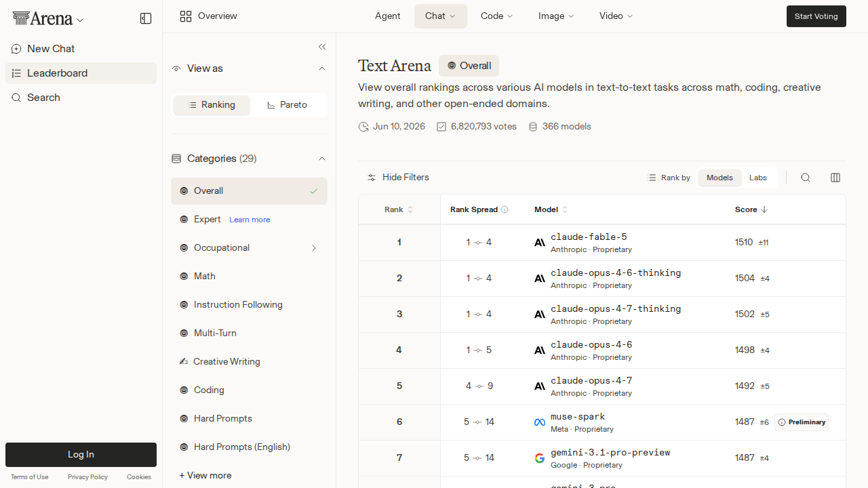
Task: Select the Ranking view option
Action: pyautogui.click(x=212, y=105)
